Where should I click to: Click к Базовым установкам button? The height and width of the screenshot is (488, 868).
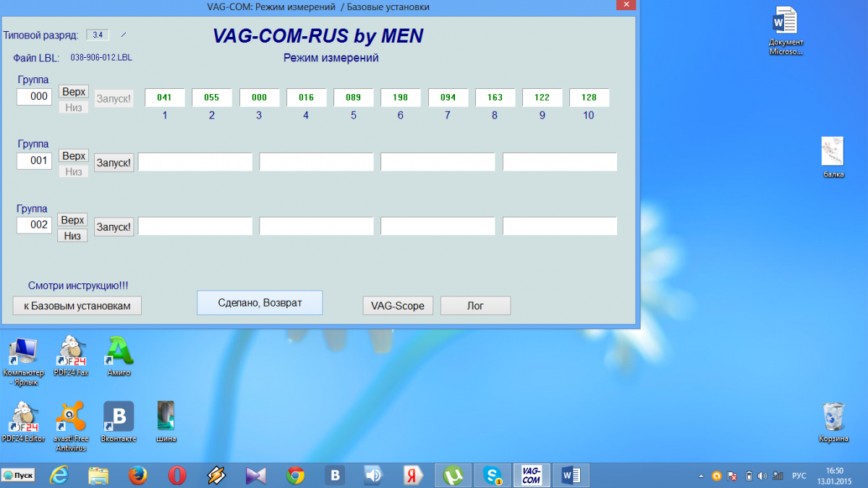tap(77, 306)
